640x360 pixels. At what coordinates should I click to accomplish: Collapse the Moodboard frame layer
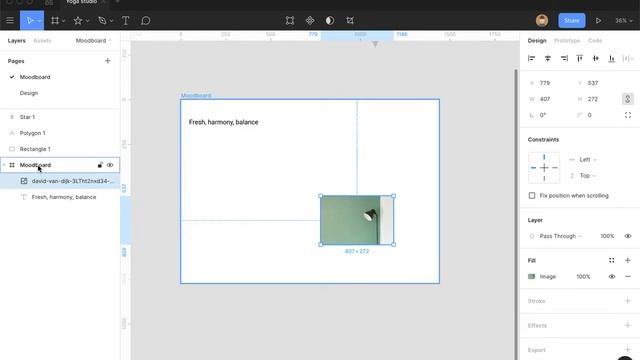4,165
